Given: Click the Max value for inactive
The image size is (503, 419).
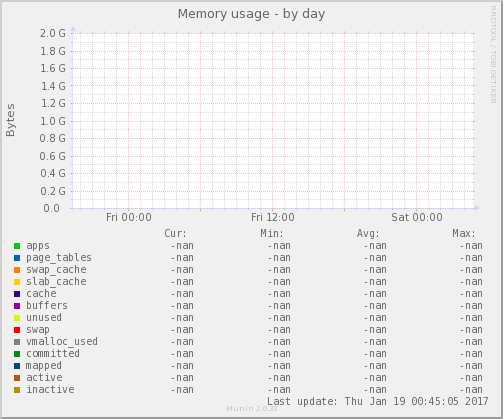Looking at the screenshot, I should pyautogui.click(x=471, y=390).
